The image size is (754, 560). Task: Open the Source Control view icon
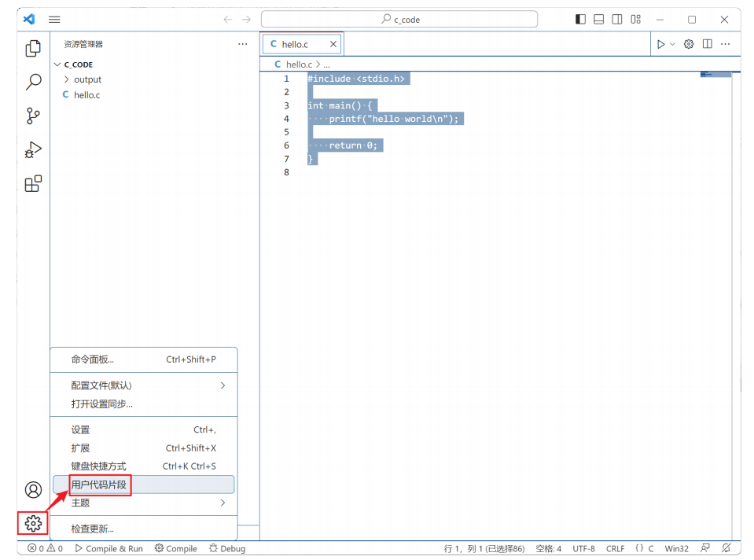33,116
